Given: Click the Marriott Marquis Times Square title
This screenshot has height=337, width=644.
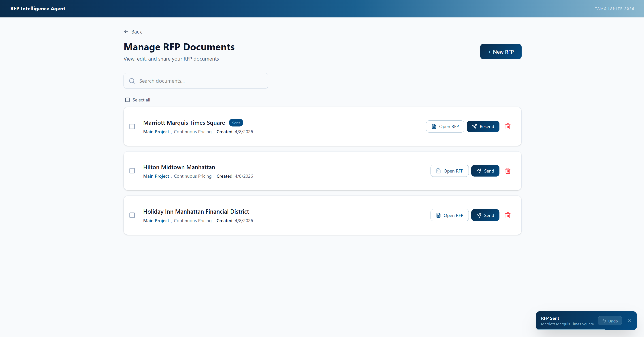Looking at the screenshot, I should click(x=184, y=123).
